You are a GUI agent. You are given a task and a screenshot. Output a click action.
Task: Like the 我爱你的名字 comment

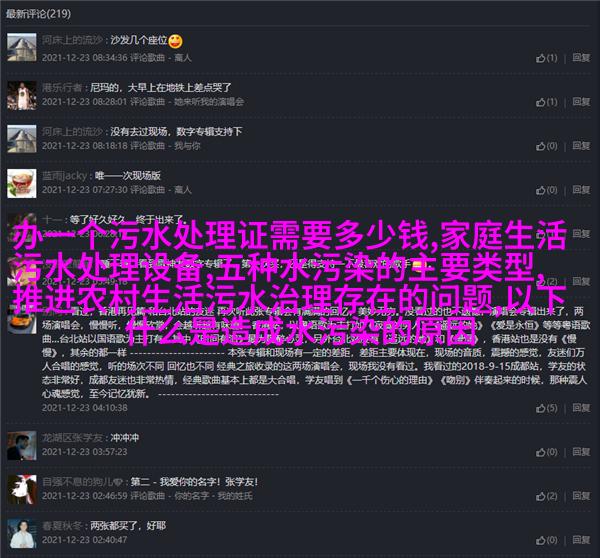click(x=546, y=496)
